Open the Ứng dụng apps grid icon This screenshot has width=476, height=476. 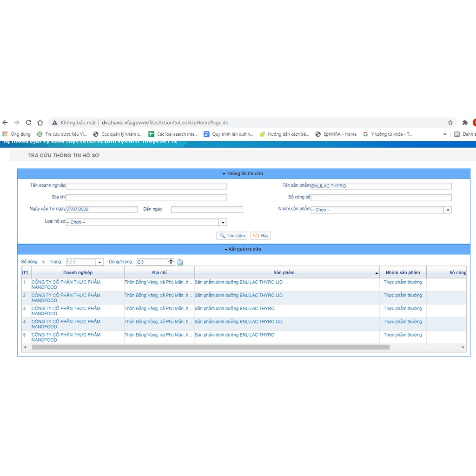pos(5,134)
